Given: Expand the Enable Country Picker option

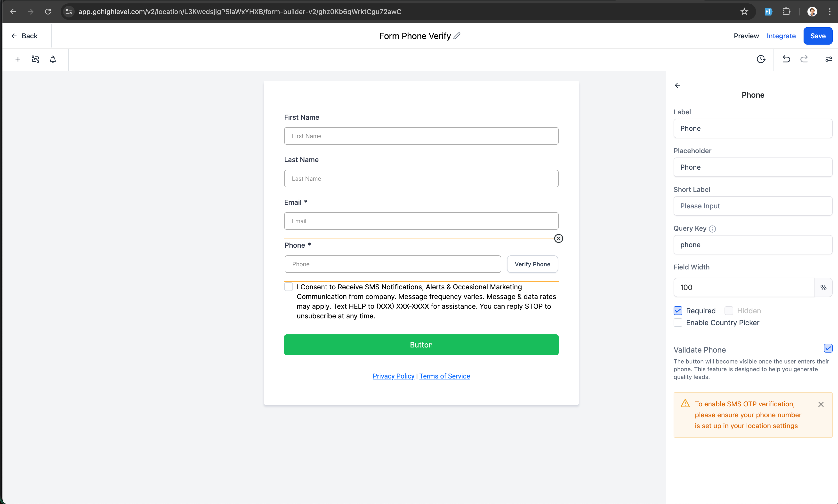Looking at the screenshot, I should (678, 323).
